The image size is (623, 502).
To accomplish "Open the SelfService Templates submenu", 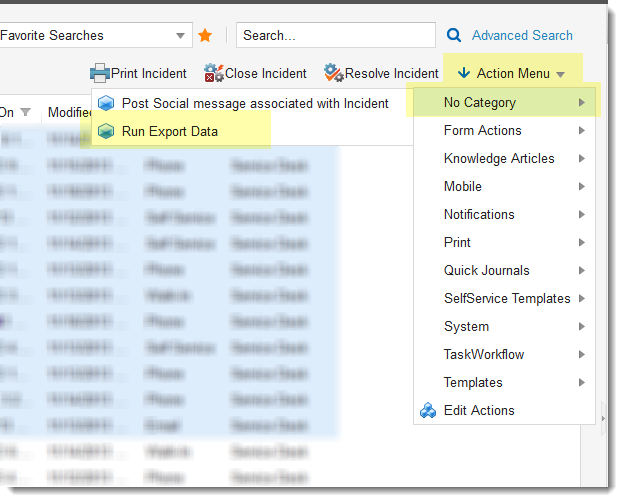I will point(506,298).
